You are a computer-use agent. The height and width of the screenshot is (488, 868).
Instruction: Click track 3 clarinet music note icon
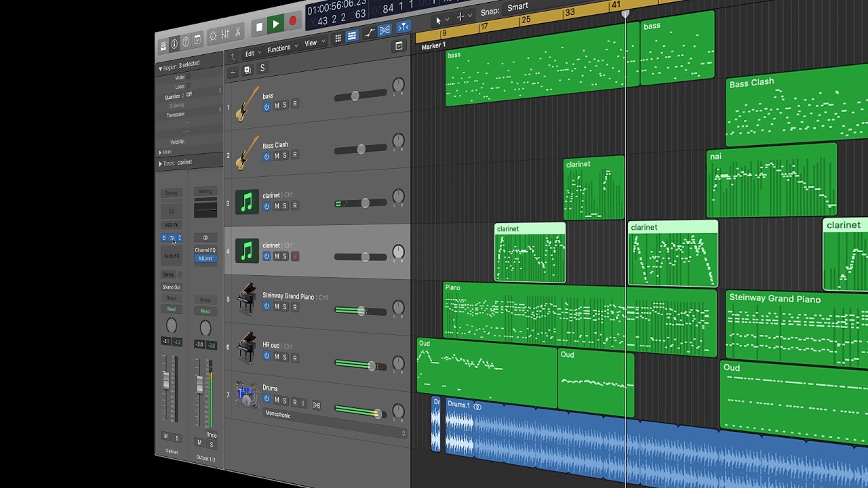coord(247,202)
